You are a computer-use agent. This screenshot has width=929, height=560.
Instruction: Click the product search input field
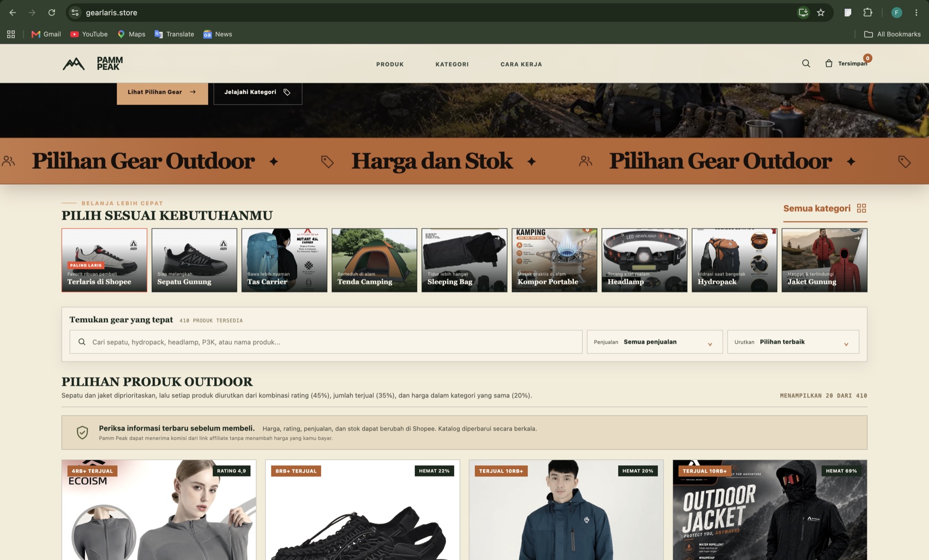(x=326, y=342)
